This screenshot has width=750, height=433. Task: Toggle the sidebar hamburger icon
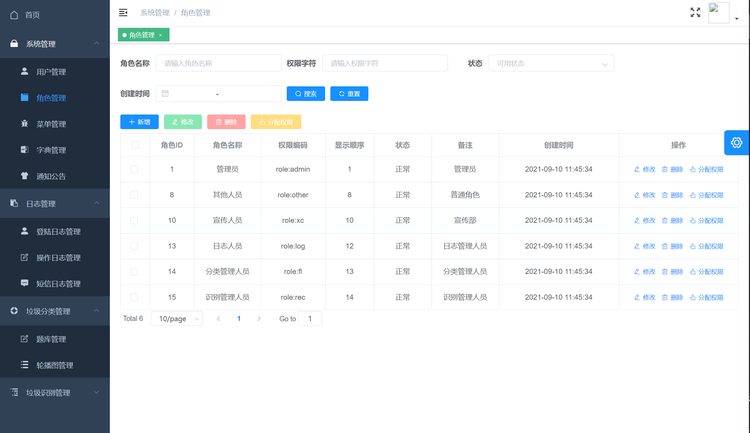(123, 12)
